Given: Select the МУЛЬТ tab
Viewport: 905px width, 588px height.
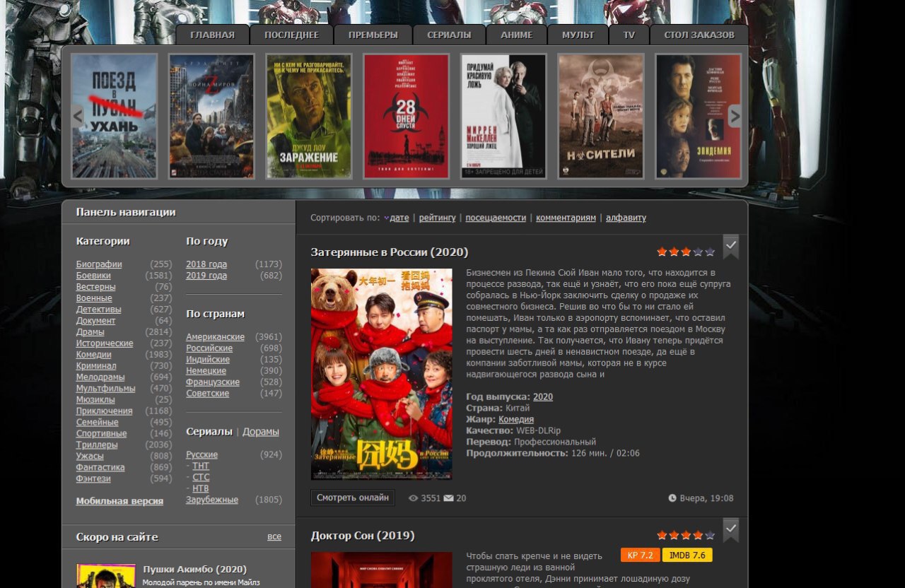Looking at the screenshot, I should pyautogui.click(x=578, y=35).
